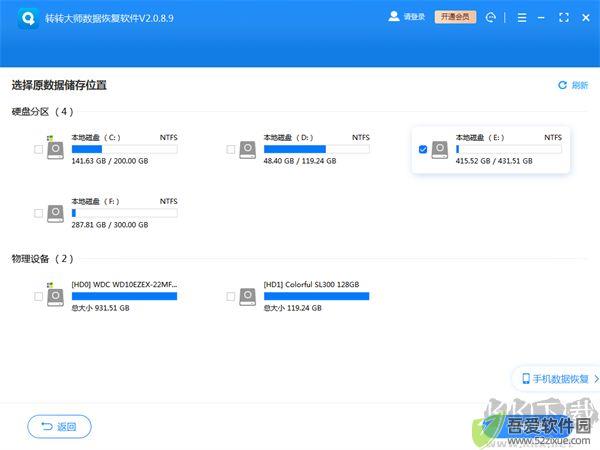Click the NTFS label of F: drive
600x450 pixels.
pyautogui.click(x=169, y=201)
